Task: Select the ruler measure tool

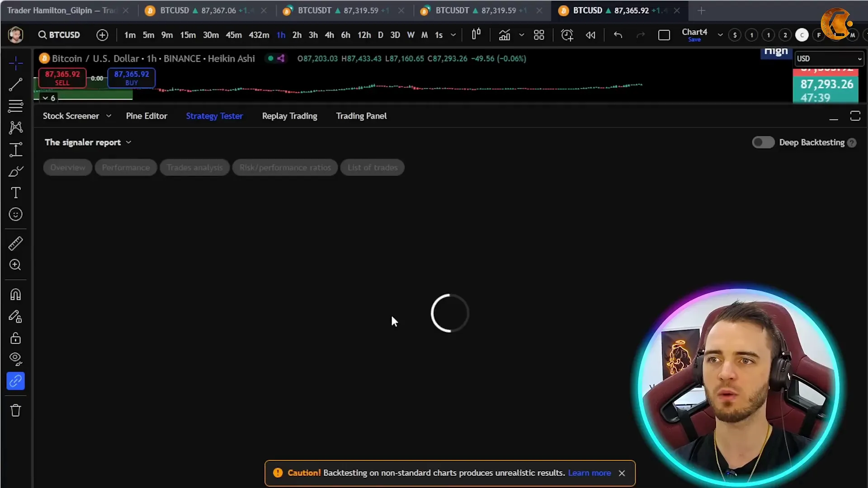Action: [16, 244]
